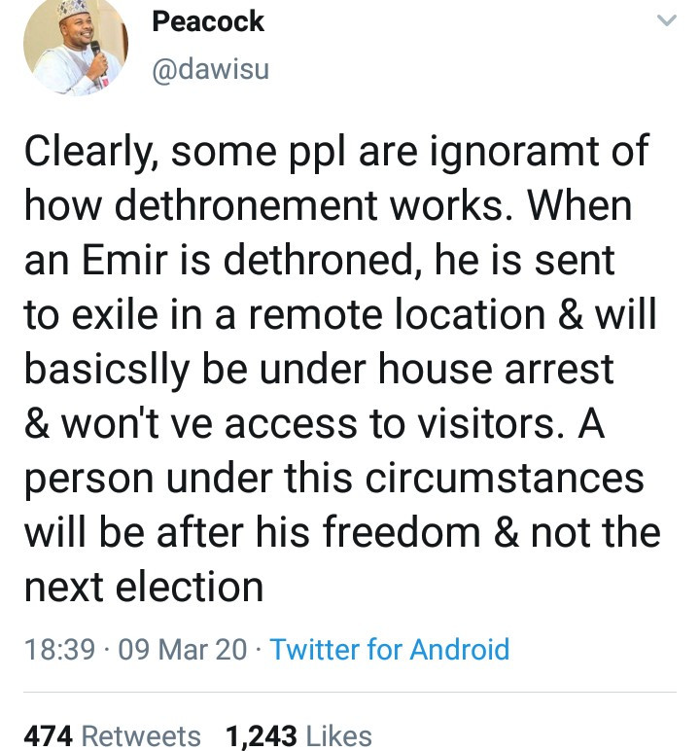Click the 09 Mar 20 date
This screenshot has width=700, height=751.
coord(182,649)
